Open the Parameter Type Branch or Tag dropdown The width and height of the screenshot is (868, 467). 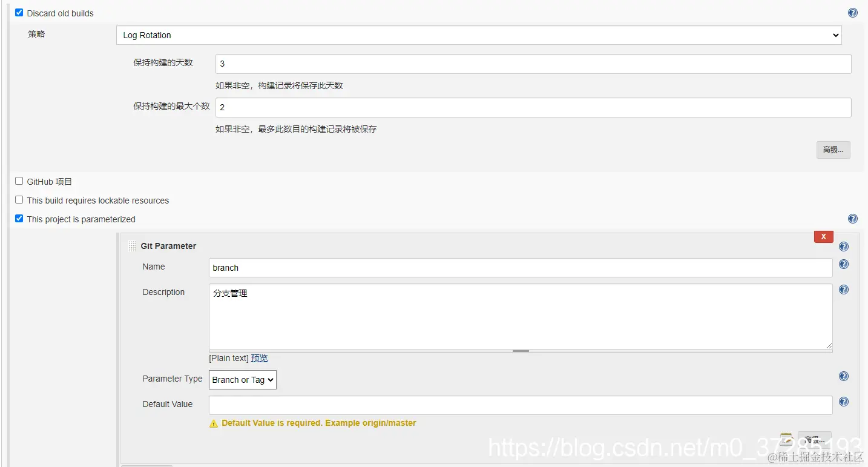243,380
